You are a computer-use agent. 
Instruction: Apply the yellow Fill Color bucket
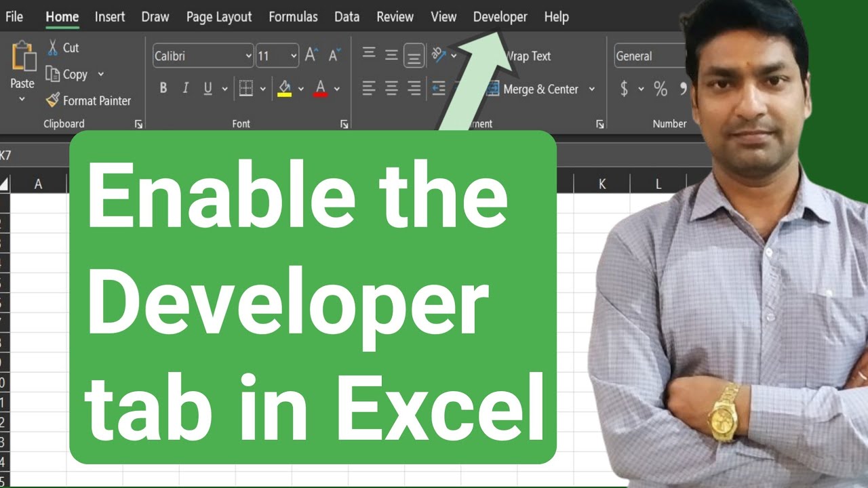click(x=284, y=88)
